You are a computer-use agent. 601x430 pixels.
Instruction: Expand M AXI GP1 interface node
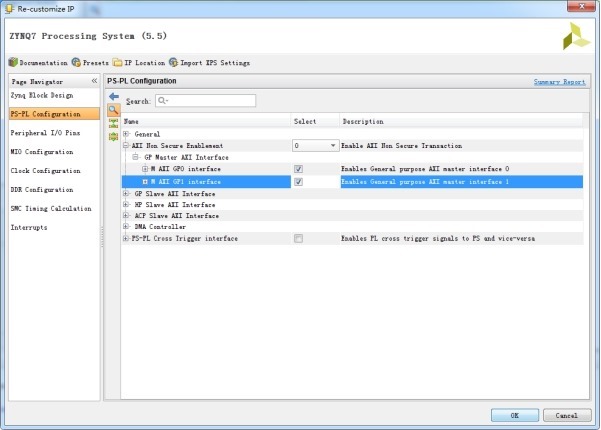point(145,182)
